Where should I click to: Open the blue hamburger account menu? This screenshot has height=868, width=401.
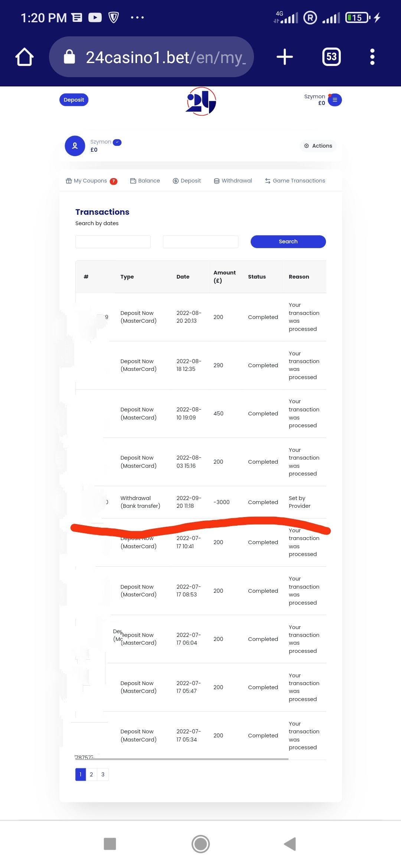[335, 100]
